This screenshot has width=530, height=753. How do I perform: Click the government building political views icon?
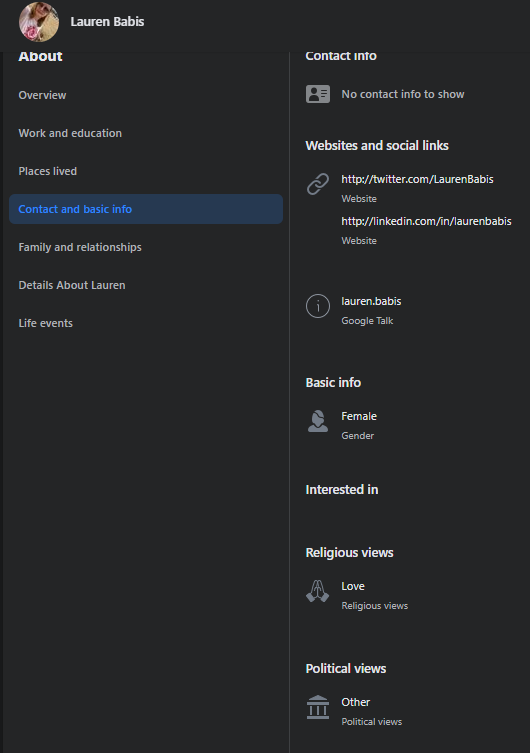click(x=318, y=707)
